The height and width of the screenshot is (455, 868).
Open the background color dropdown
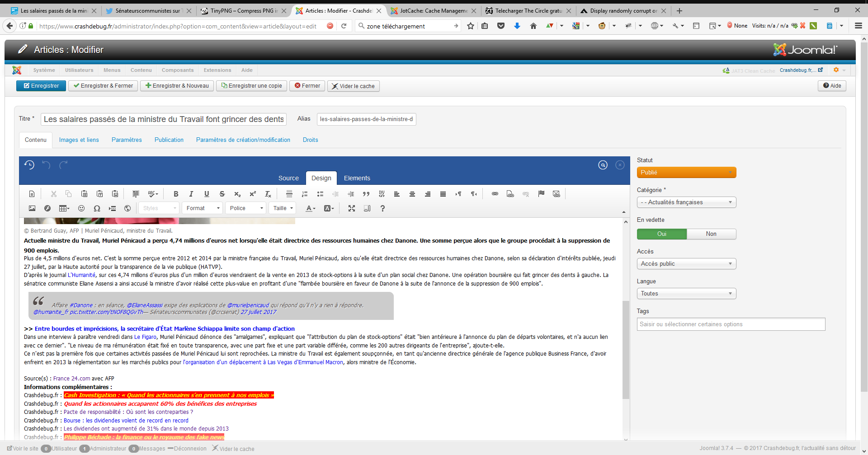click(x=329, y=208)
